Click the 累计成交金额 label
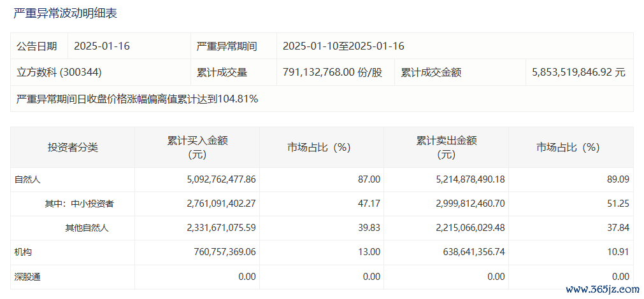The width and height of the screenshot is (644, 299). click(x=431, y=72)
